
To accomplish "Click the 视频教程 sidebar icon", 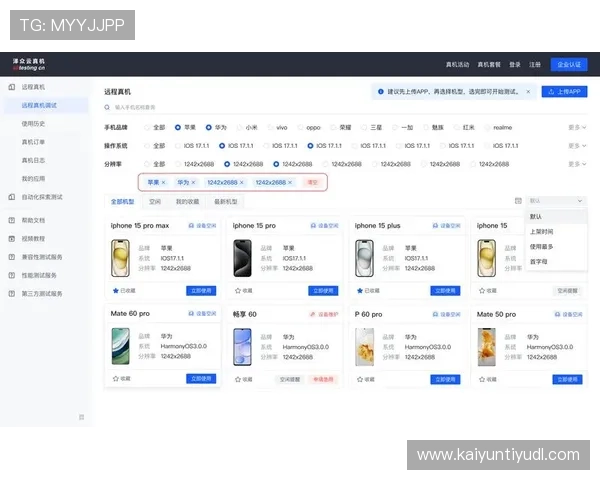I will coord(12,238).
